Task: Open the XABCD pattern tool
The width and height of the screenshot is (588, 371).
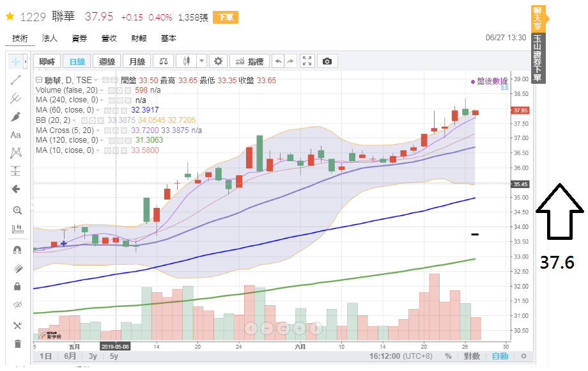Action: coord(16,153)
